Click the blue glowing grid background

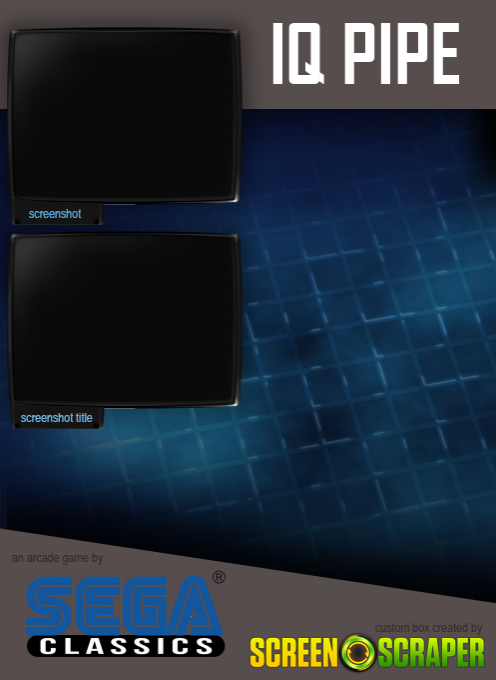point(369,347)
